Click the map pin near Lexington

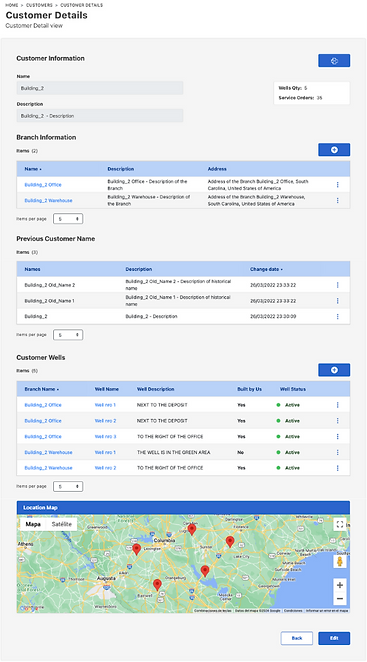coord(136,549)
